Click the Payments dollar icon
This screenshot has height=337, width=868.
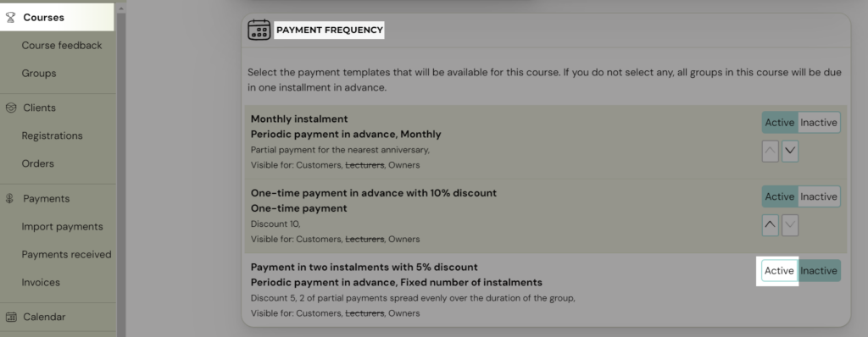10,199
